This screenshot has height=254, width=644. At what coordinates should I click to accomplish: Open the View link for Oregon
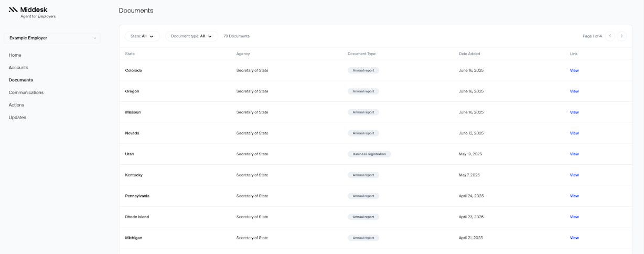pos(574,91)
